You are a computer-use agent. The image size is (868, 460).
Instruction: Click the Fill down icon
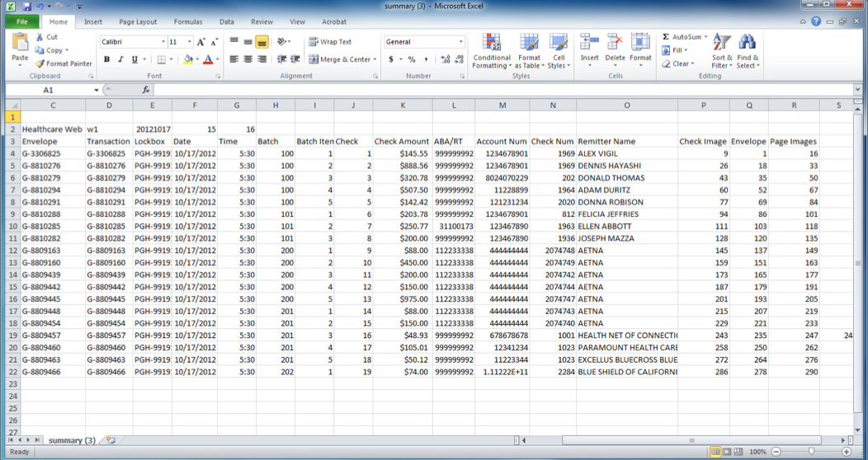pyautogui.click(x=666, y=50)
